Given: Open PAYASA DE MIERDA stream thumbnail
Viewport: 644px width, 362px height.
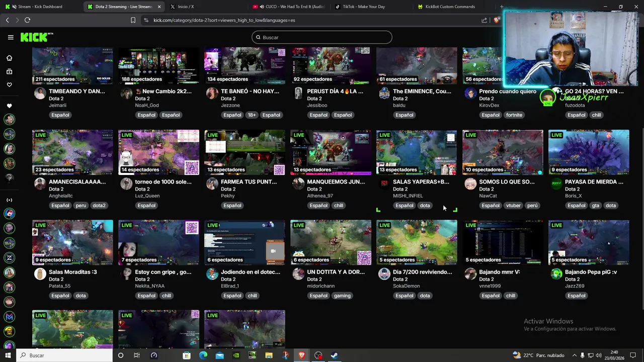Looking at the screenshot, I should coord(589,152).
